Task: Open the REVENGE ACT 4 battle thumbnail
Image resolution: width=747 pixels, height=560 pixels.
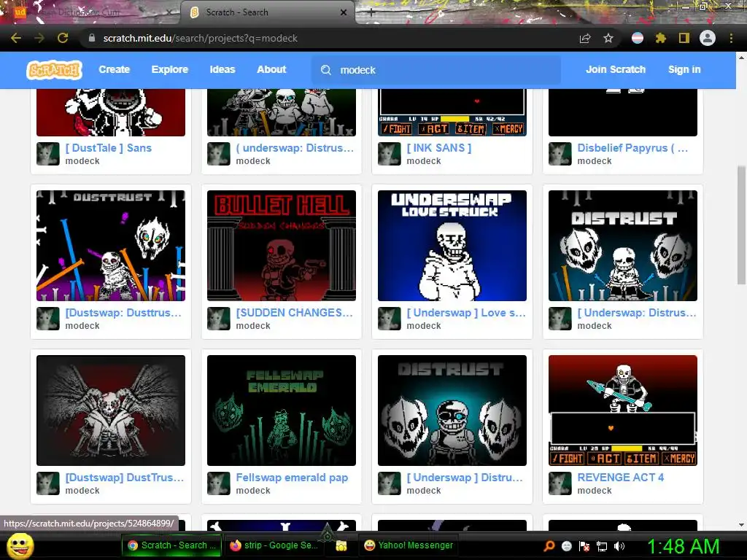Action: click(x=623, y=411)
